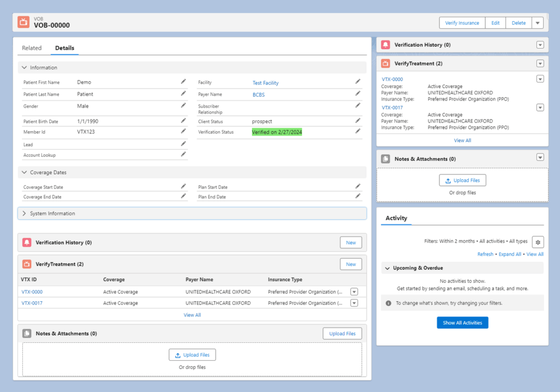The height and width of the screenshot is (392, 560).
Task: Open the sidebar Verification History dropdown menu
Action: point(540,45)
